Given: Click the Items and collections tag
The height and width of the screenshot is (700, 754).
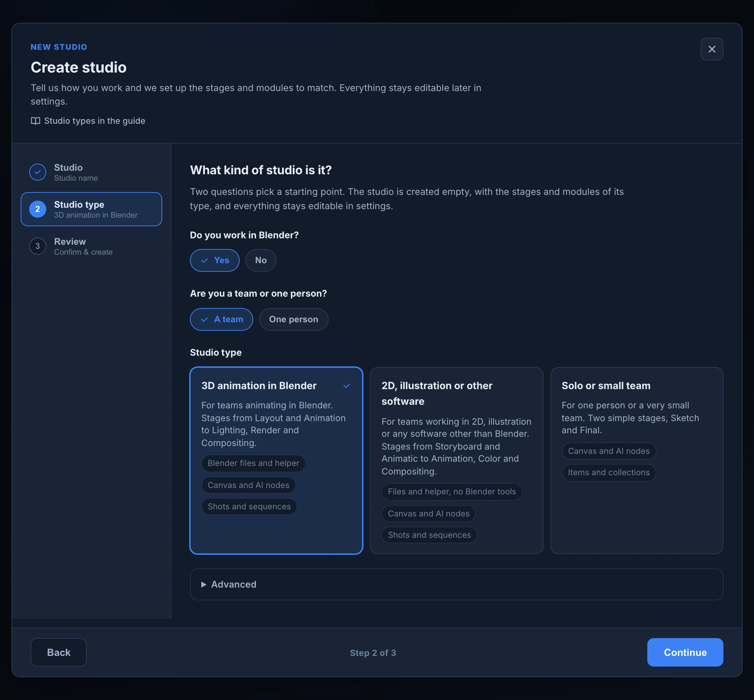Looking at the screenshot, I should point(609,472).
